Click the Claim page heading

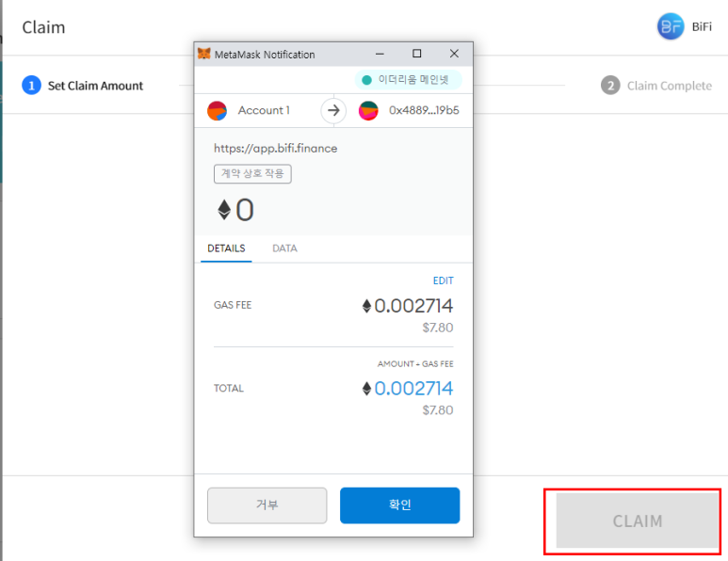(x=43, y=27)
